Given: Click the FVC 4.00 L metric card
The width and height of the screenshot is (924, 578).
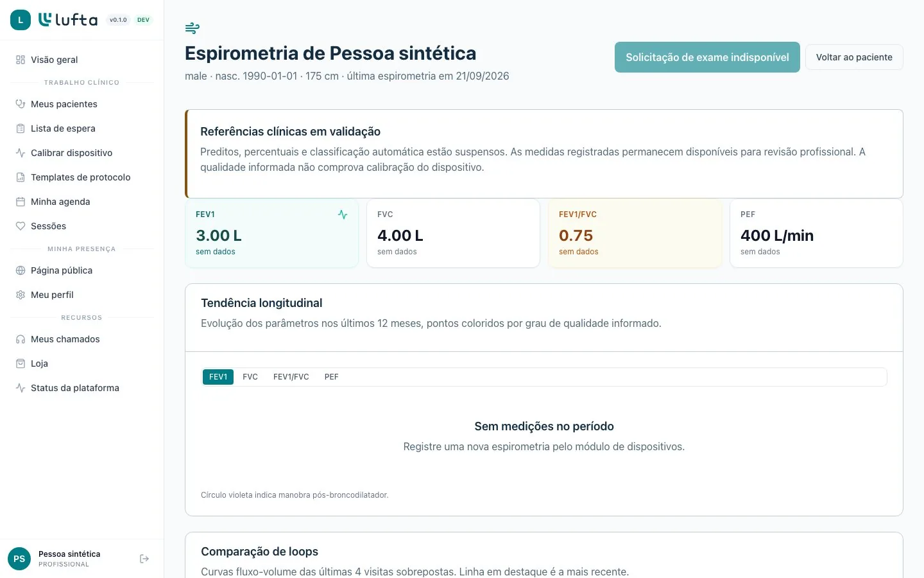Looking at the screenshot, I should [x=453, y=233].
